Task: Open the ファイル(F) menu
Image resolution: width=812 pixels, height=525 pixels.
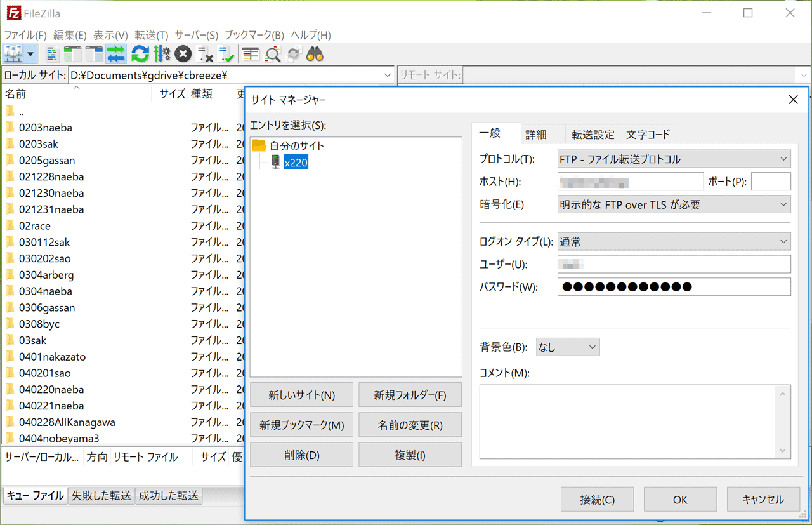Action: (x=25, y=36)
